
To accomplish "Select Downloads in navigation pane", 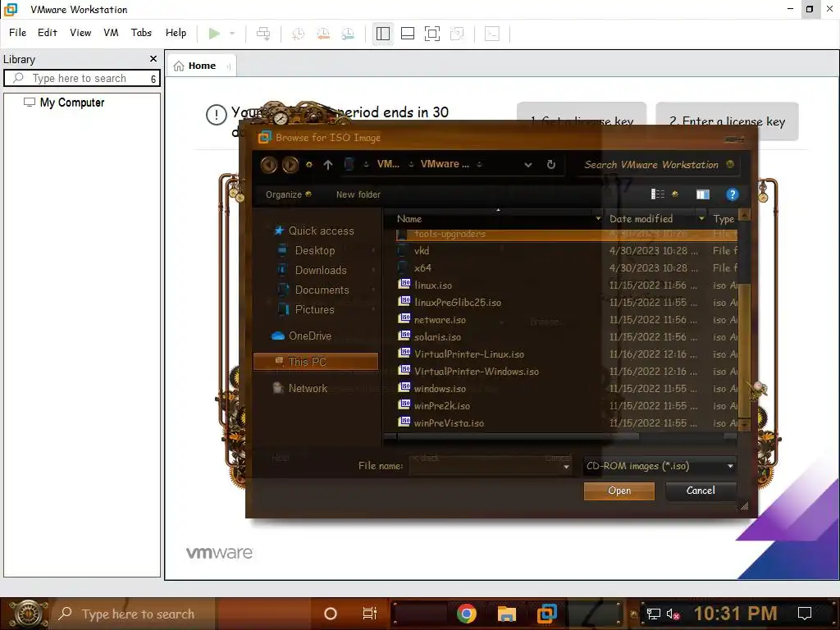I will pyautogui.click(x=313, y=270).
